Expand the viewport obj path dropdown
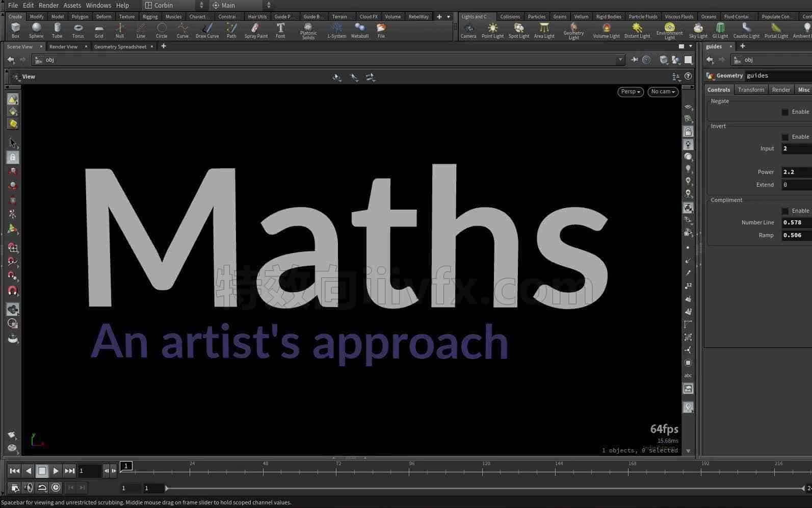The width and height of the screenshot is (812, 508). [620, 60]
